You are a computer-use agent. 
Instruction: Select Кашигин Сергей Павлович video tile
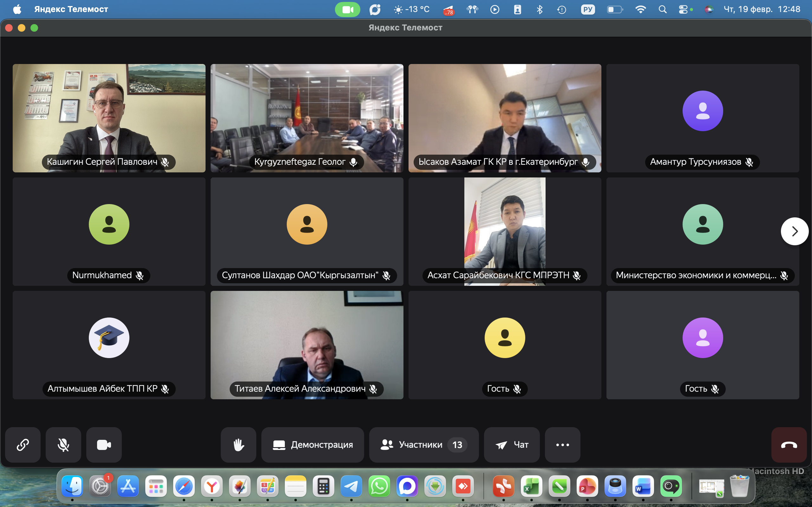(109, 118)
